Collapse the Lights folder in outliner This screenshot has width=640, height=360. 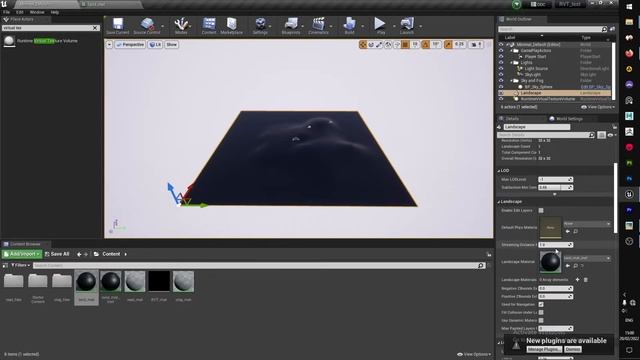coord(511,63)
